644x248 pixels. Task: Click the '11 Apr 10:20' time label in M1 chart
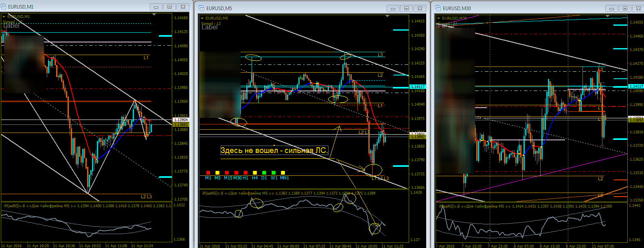(38, 246)
